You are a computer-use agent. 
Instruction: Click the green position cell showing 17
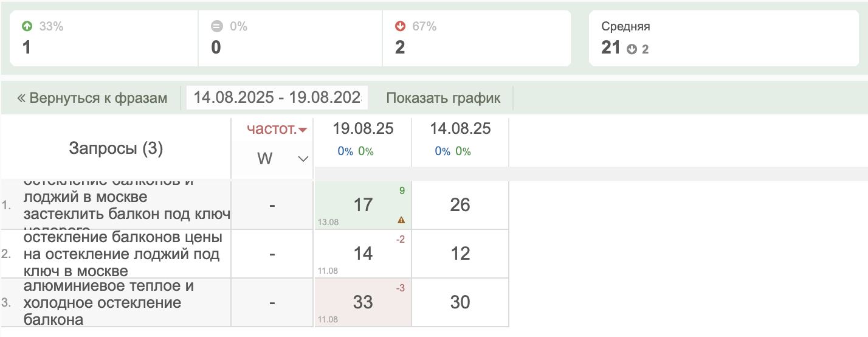(363, 205)
